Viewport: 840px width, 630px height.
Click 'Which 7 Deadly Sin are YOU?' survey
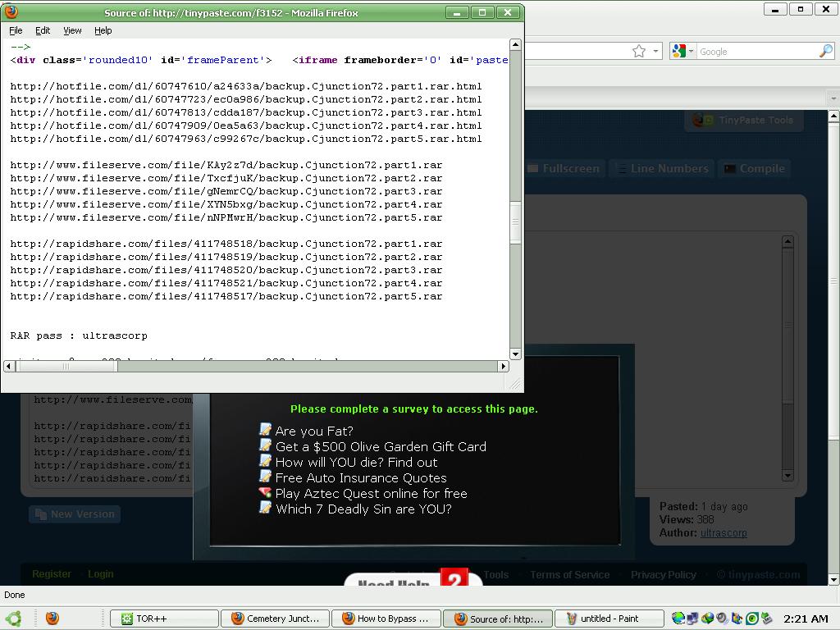coord(363,509)
